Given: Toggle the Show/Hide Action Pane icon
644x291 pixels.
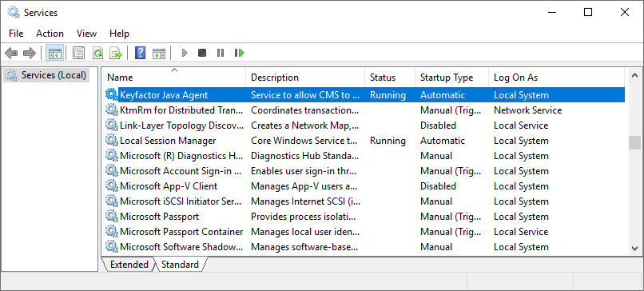Looking at the screenshot, I should 158,53.
